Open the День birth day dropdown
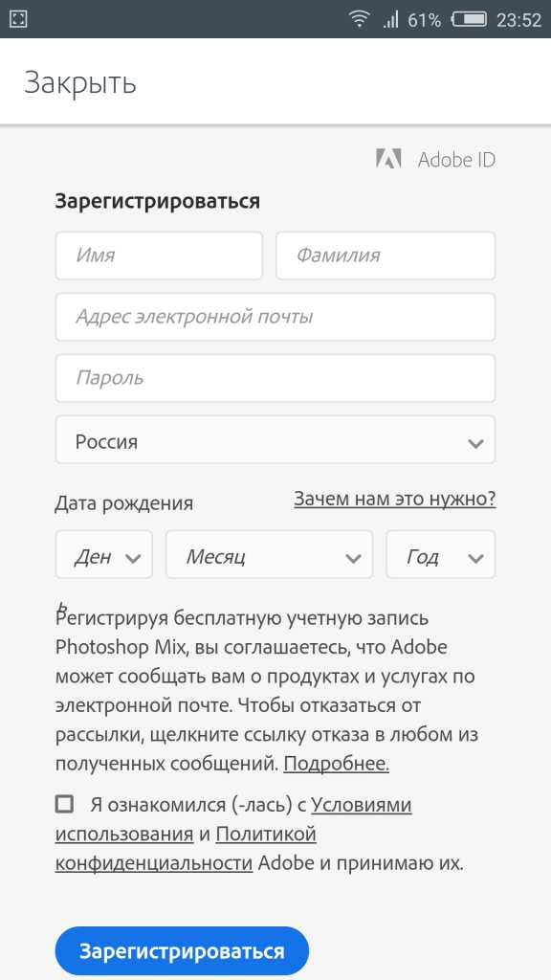Viewport: 551px width, 980px height. coord(103,554)
